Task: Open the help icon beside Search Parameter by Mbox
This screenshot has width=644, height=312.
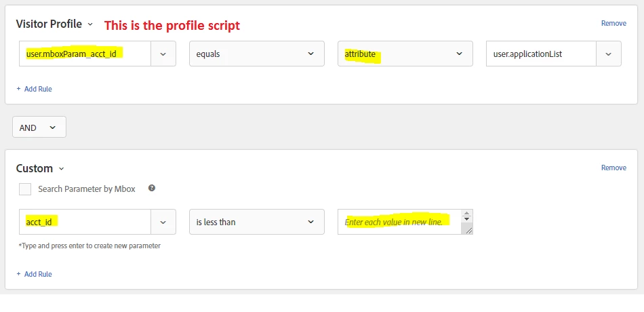Action: pyautogui.click(x=152, y=189)
